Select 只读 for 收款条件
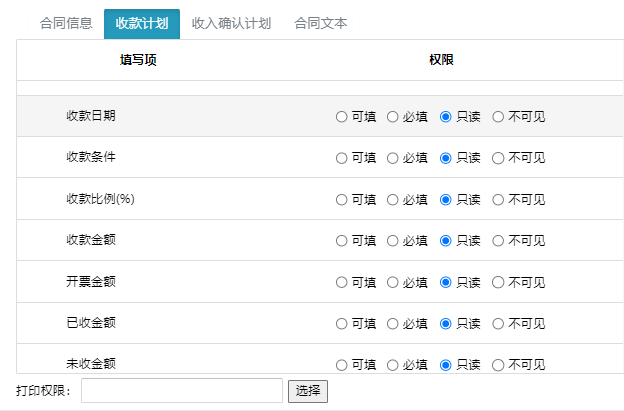Image resolution: width=624 pixels, height=411 pixels. pyautogui.click(x=445, y=158)
